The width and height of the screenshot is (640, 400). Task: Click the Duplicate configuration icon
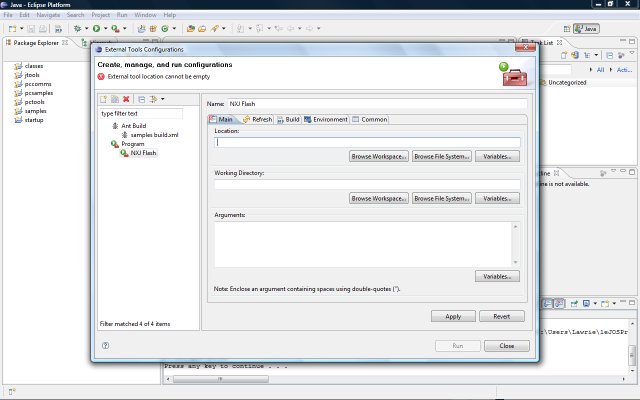click(115, 99)
